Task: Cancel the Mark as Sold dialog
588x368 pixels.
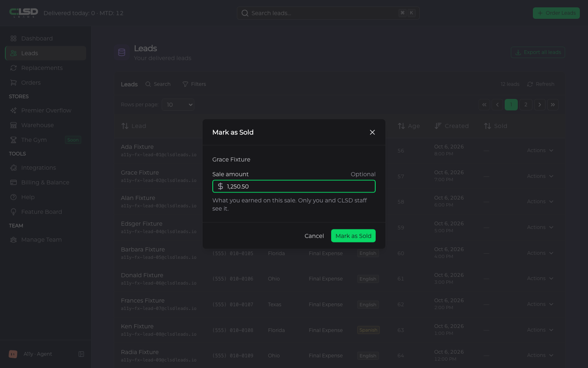Action: tap(314, 236)
